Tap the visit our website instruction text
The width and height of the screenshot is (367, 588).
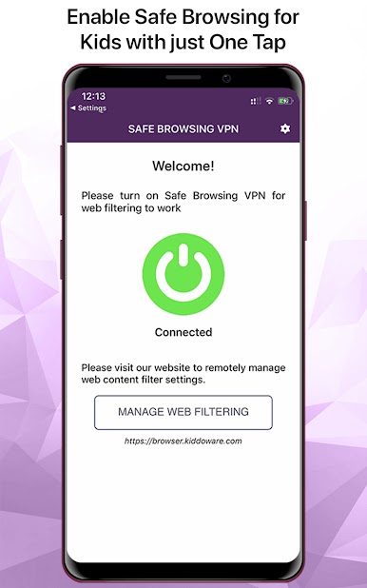click(183, 374)
